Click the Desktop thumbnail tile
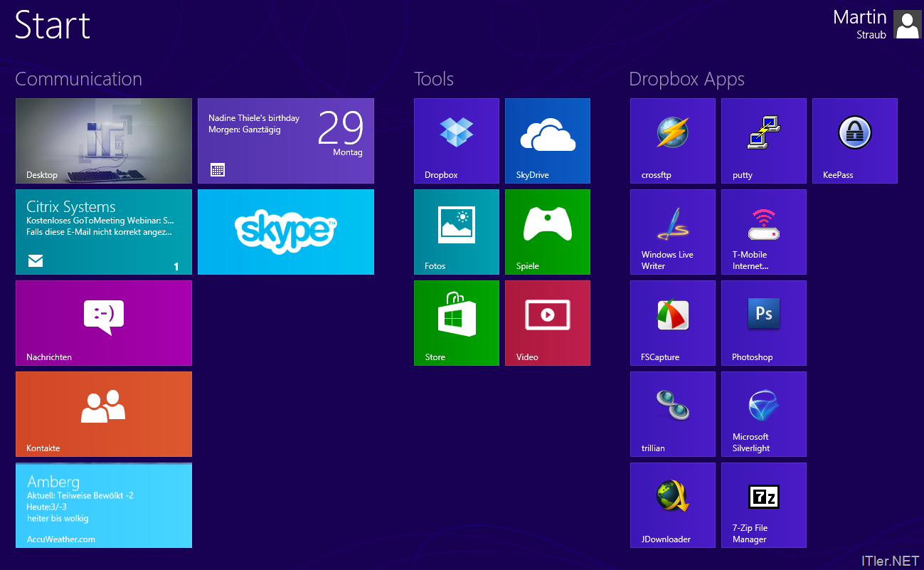Screen dimensions: 924x570 [104, 141]
